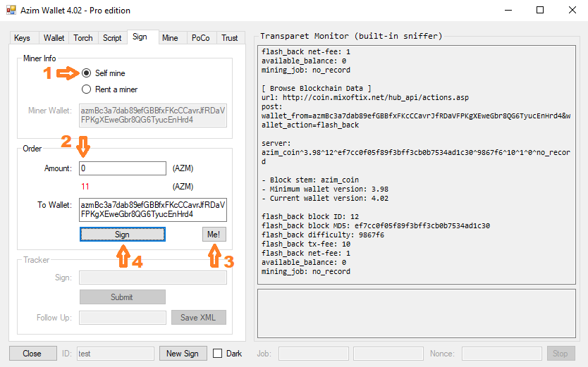Open the Trust tab
The image size is (588, 367).
[230, 38]
